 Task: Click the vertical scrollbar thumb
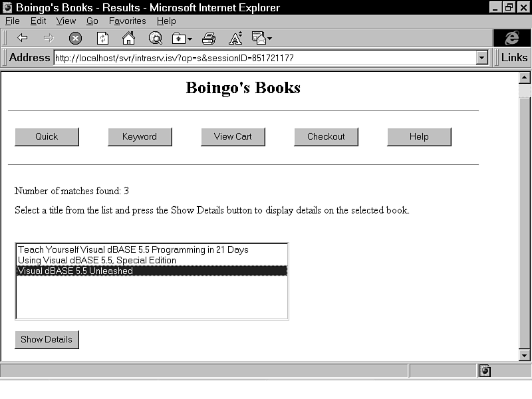tap(524, 223)
